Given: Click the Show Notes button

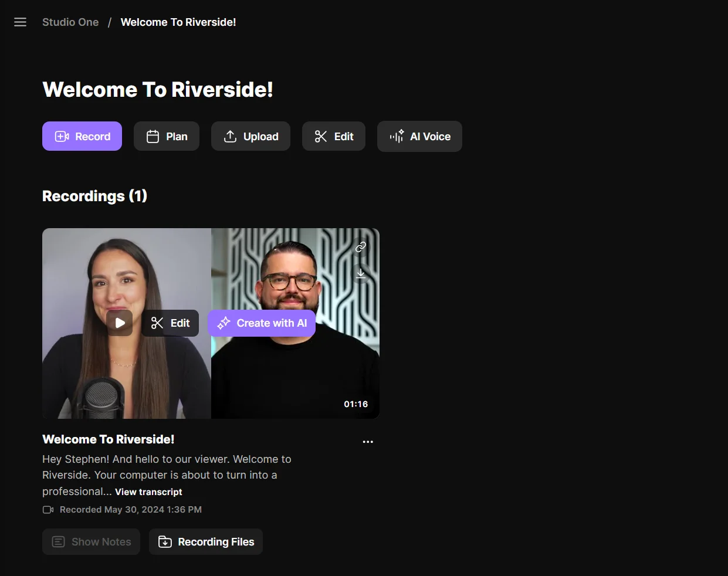Looking at the screenshot, I should (x=91, y=542).
